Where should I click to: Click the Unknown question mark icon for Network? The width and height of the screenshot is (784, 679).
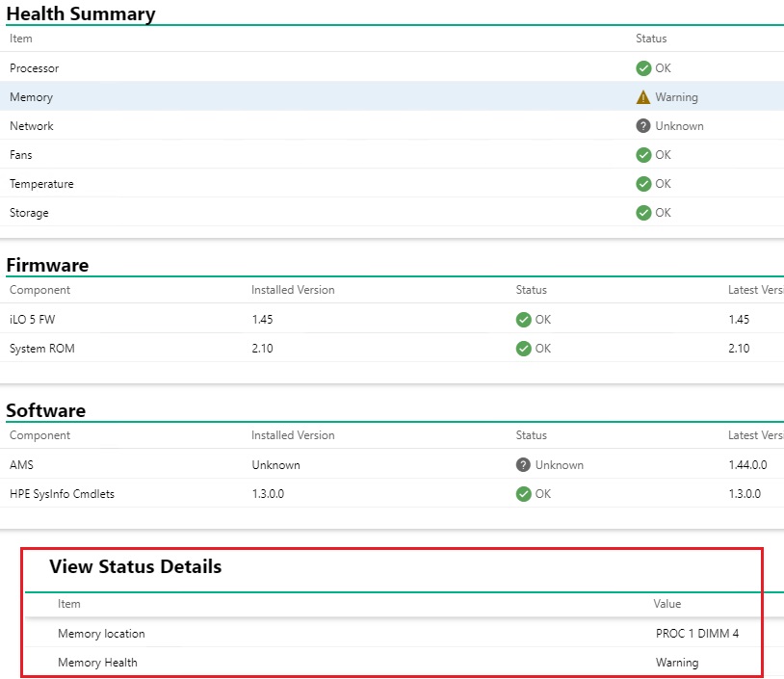point(641,125)
